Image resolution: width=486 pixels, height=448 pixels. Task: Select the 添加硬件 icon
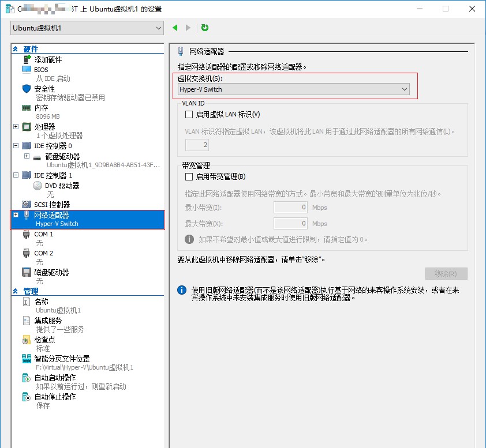27,59
